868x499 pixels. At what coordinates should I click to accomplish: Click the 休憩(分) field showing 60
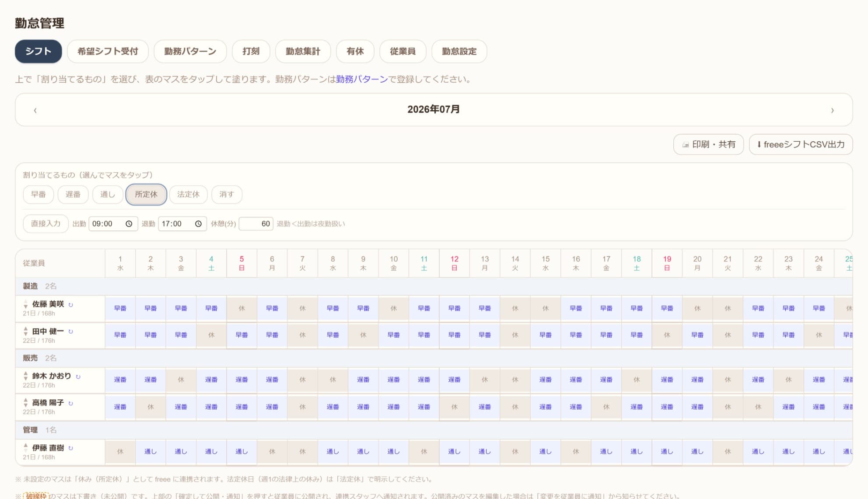(256, 224)
